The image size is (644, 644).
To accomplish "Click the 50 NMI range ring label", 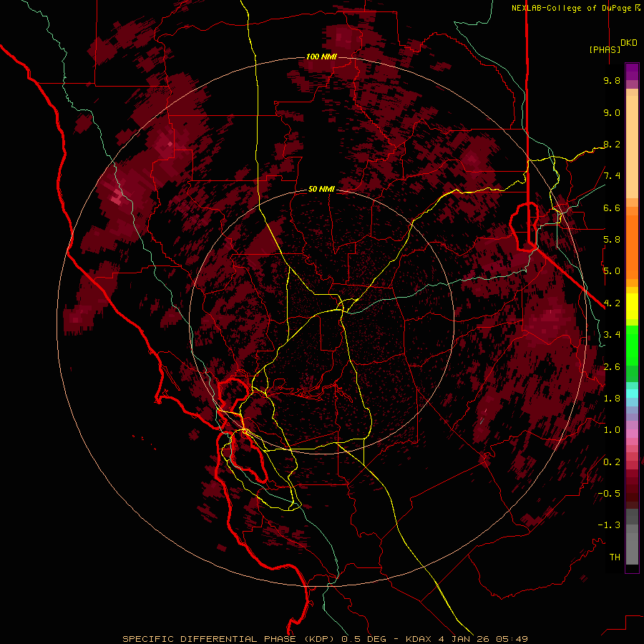I will pyautogui.click(x=321, y=190).
